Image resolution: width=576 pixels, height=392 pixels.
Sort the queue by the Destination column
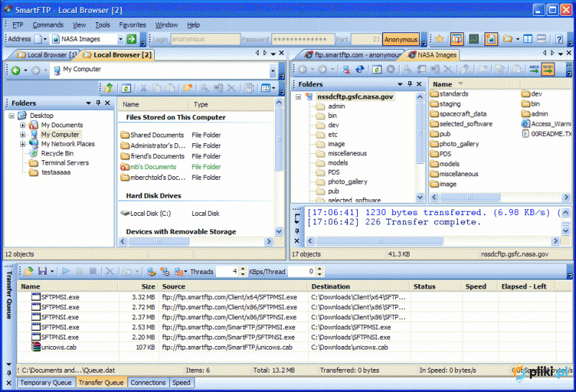point(359,286)
